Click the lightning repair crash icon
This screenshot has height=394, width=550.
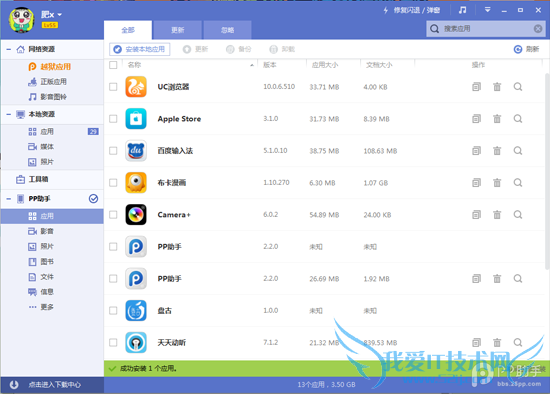(x=385, y=10)
